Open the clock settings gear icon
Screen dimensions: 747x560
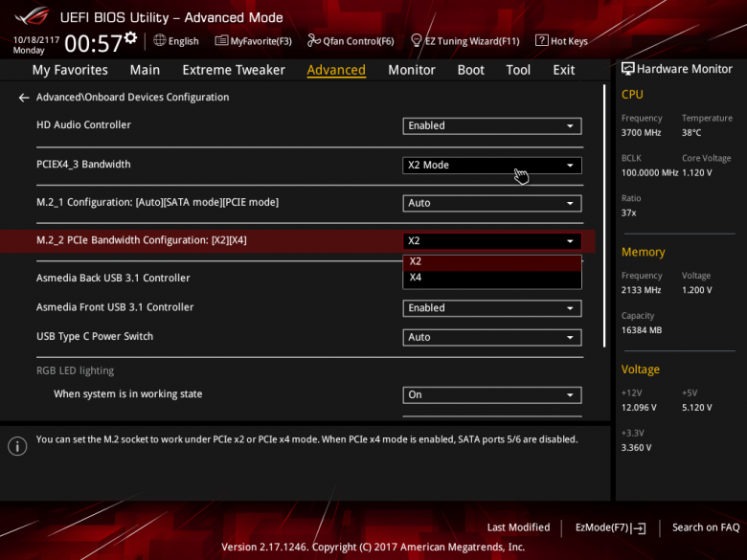coord(130,37)
